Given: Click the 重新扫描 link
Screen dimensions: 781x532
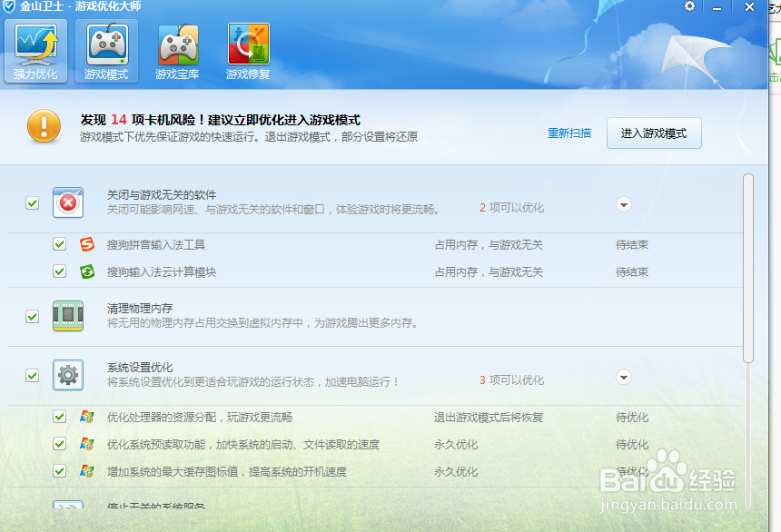Looking at the screenshot, I should coord(569,133).
